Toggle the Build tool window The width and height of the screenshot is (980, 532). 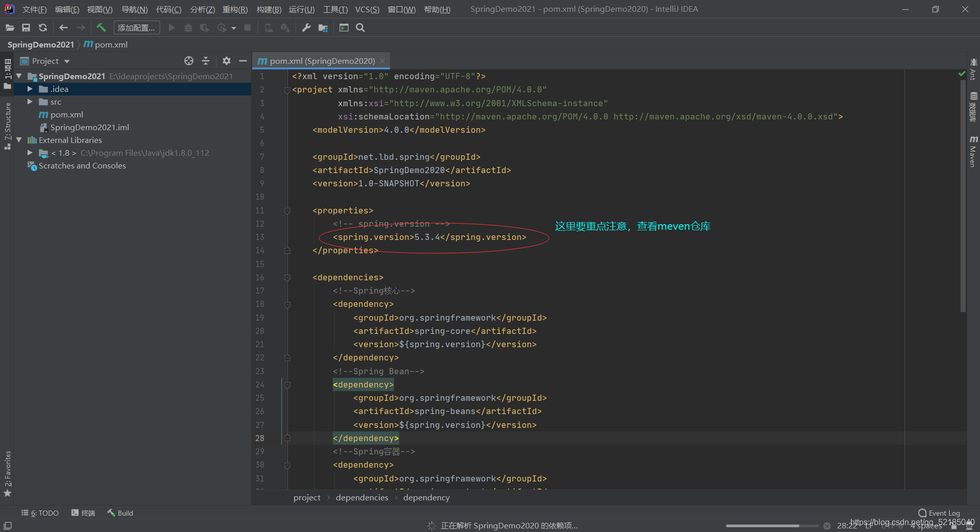click(x=120, y=513)
